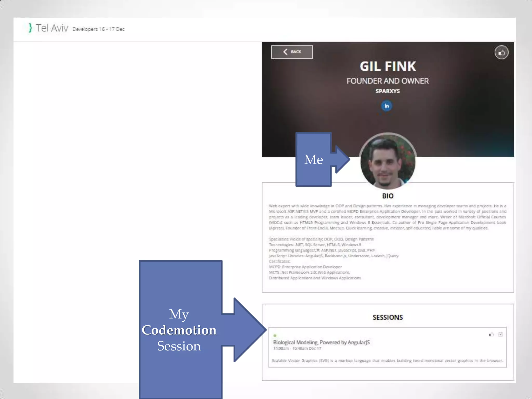
Task: Click the Tel Aviv site title
Action: (52, 28)
